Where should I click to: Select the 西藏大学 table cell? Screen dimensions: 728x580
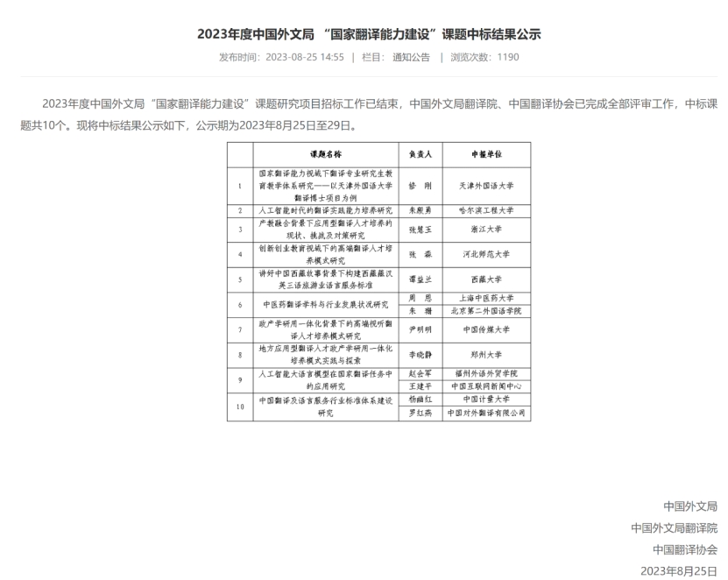coord(485,279)
